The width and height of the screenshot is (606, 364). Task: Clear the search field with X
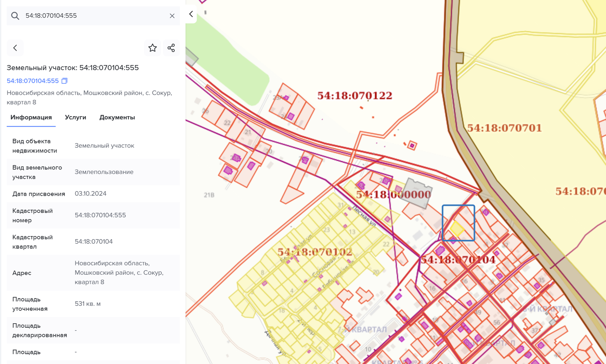(172, 16)
